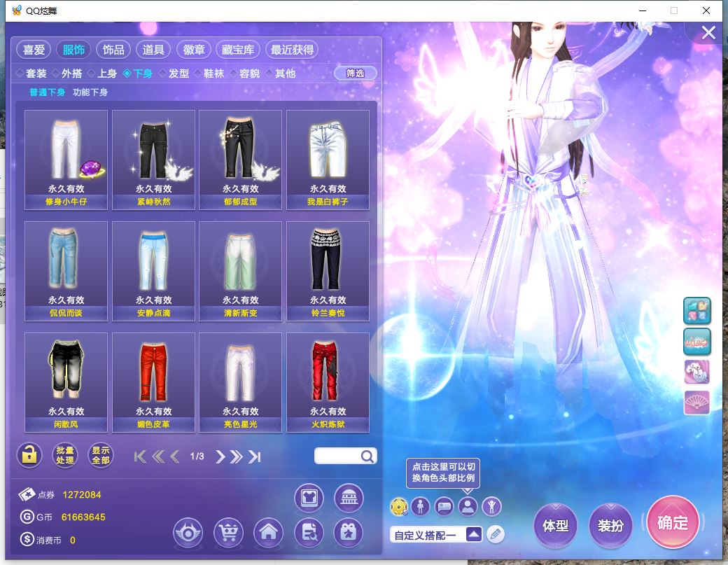Select the 我是白裤子 pants item
Screen dimensions: 728x565
coord(328,160)
